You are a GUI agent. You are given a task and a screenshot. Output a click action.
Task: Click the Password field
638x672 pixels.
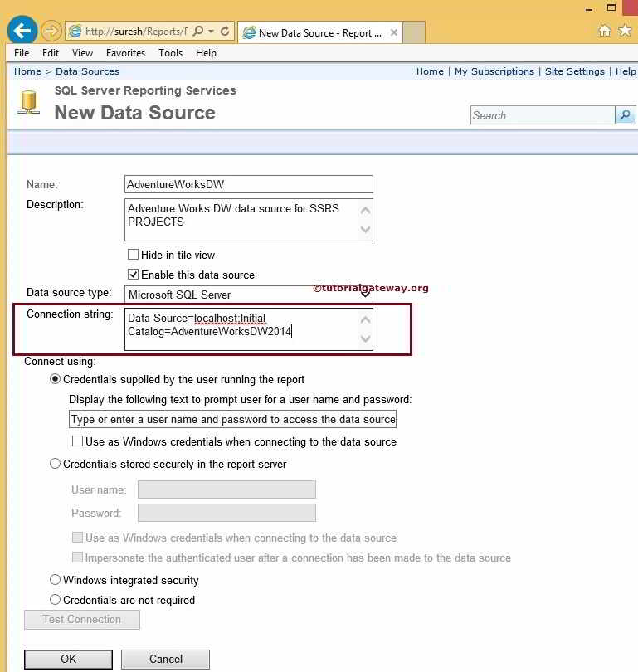pyautogui.click(x=226, y=513)
